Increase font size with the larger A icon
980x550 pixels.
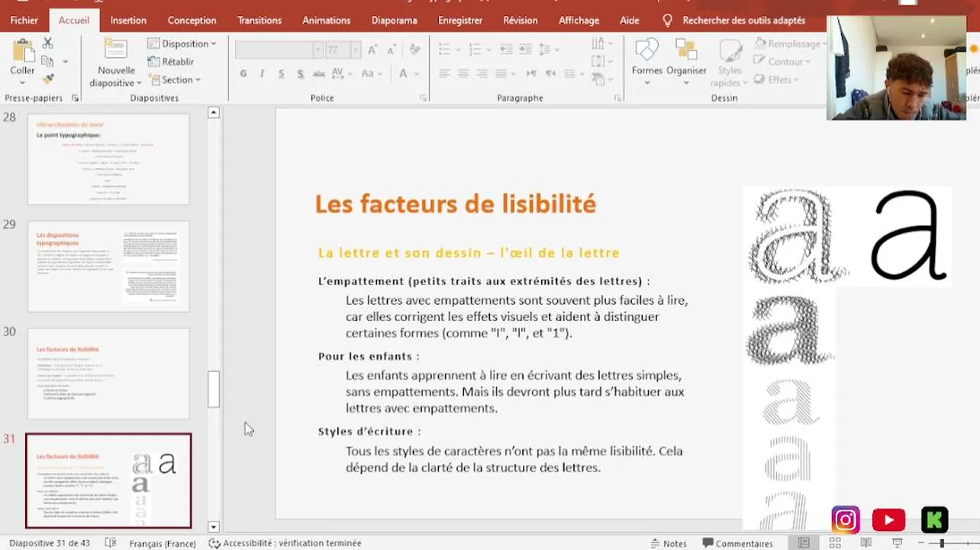(372, 50)
